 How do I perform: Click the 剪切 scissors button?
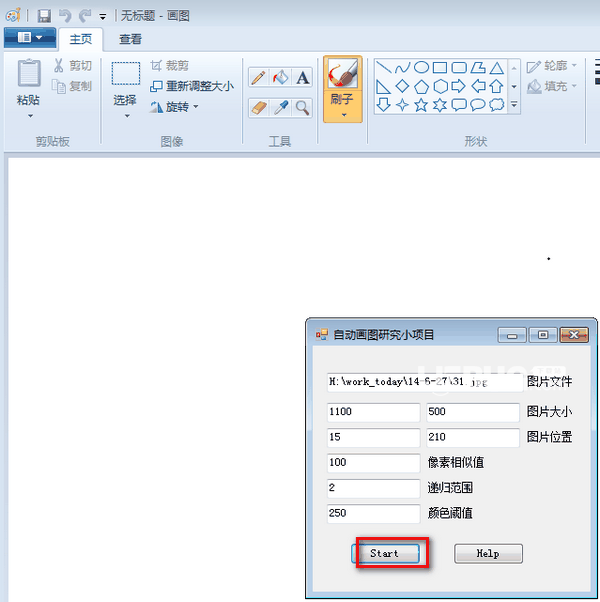(x=73, y=66)
